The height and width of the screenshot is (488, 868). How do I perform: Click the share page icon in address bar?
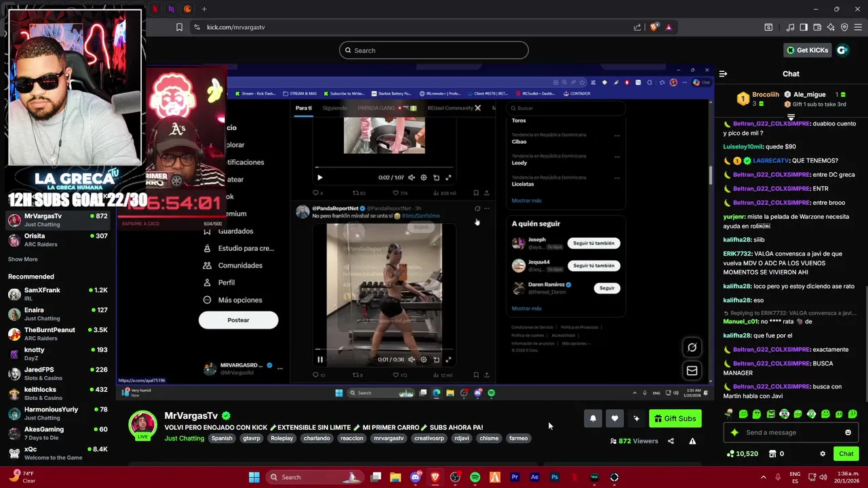[x=637, y=27]
